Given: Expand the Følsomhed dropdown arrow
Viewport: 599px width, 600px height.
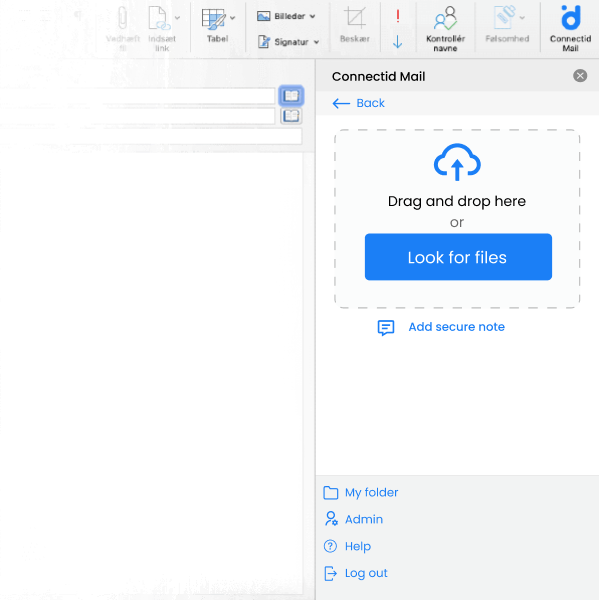Looking at the screenshot, I should 522,18.
